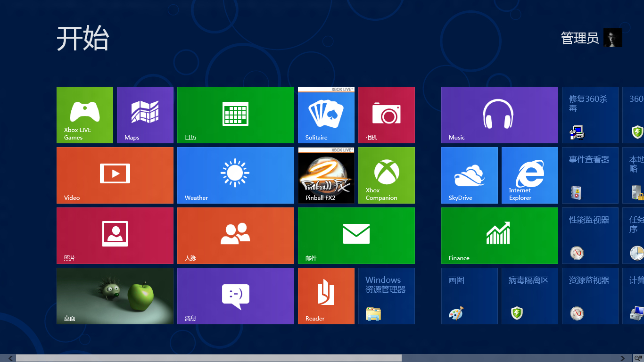Open the 资源监视器 resource monitor tile
The image size is (644, 362).
pyautogui.click(x=590, y=296)
